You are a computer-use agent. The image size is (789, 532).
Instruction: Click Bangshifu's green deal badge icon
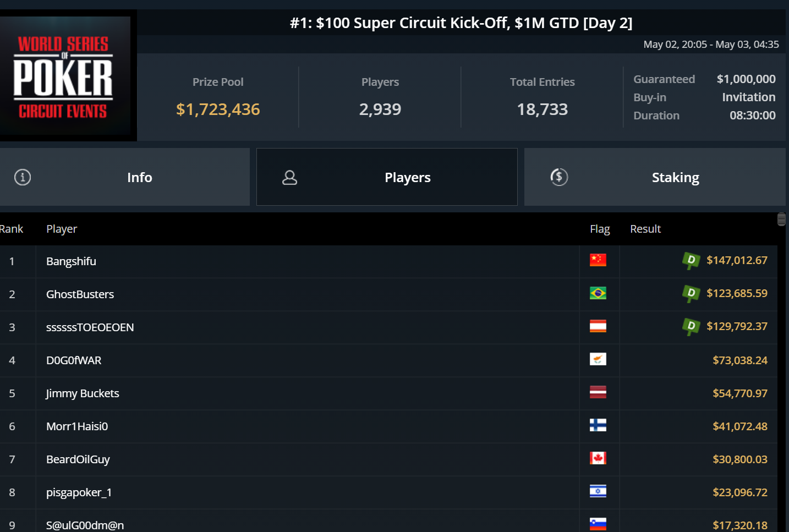[x=691, y=260]
